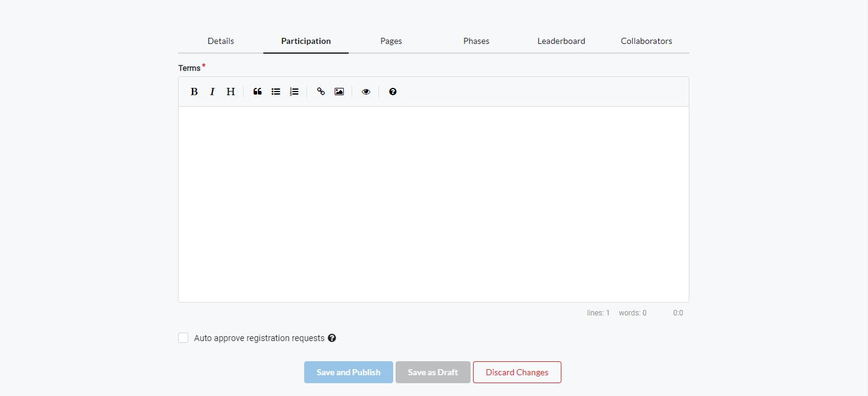
Task: Click help icon beside Auto approve registration
Action: click(x=332, y=338)
